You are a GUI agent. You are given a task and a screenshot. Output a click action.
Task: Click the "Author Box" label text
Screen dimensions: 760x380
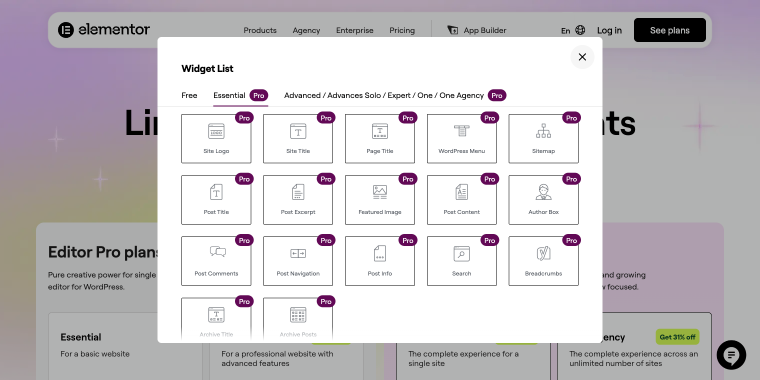pyautogui.click(x=543, y=212)
